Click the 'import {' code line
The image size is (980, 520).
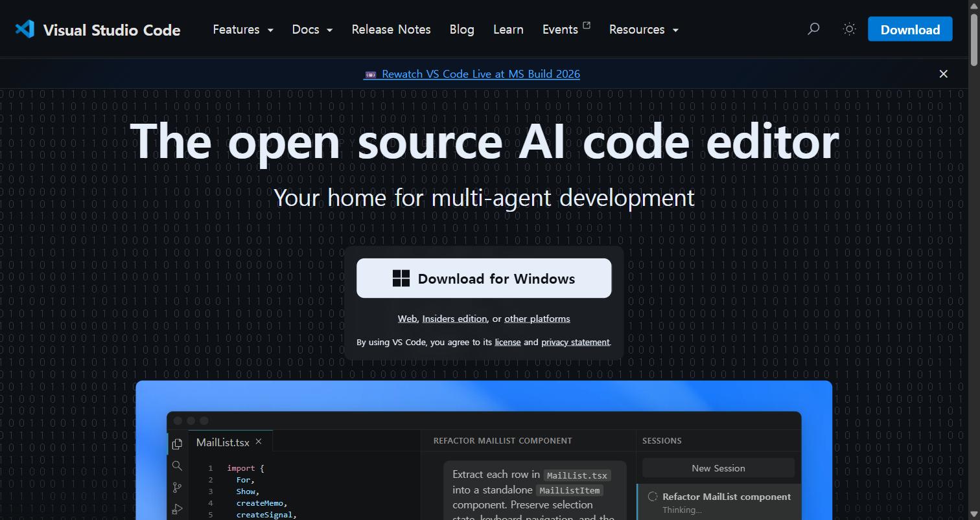point(246,468)
